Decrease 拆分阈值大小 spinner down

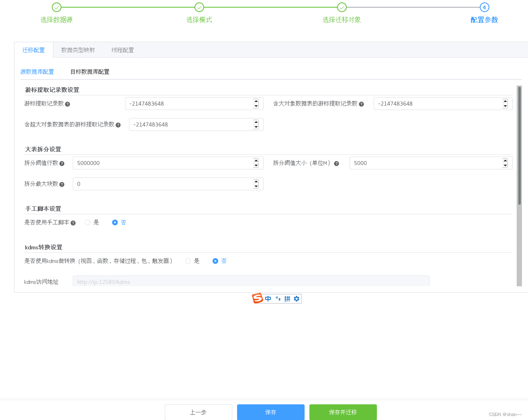505,165
